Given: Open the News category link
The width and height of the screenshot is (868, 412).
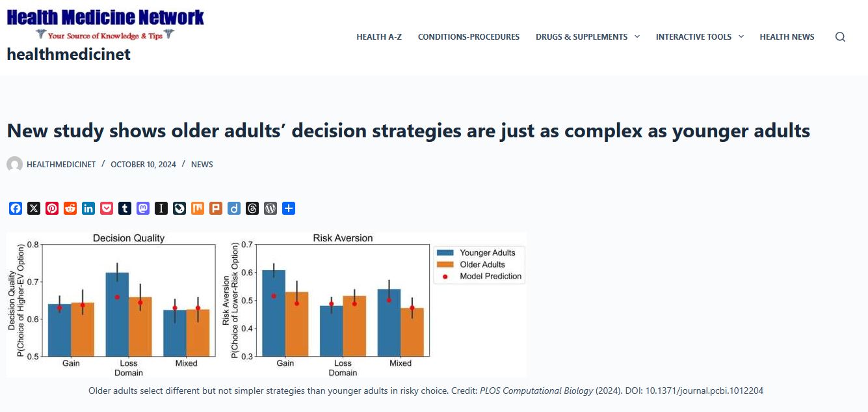Looking at the screenshot, I should (202, 164).
